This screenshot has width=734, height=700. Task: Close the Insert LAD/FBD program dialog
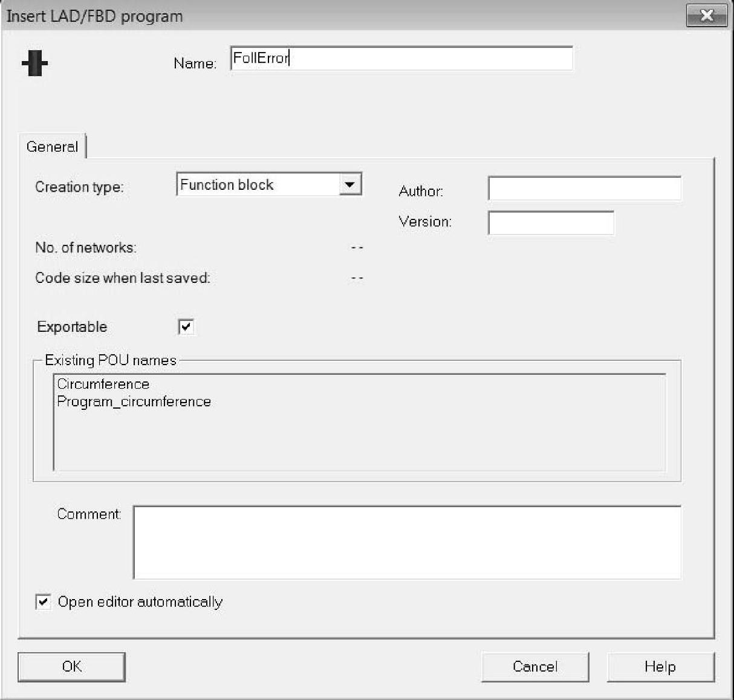[x=706, y=16]
